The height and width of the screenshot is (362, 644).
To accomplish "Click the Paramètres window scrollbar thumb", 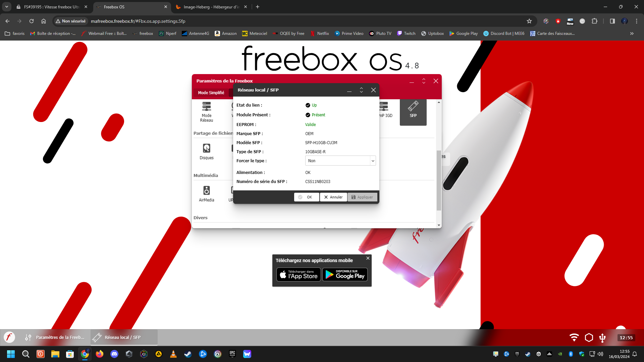I will 439,180.
